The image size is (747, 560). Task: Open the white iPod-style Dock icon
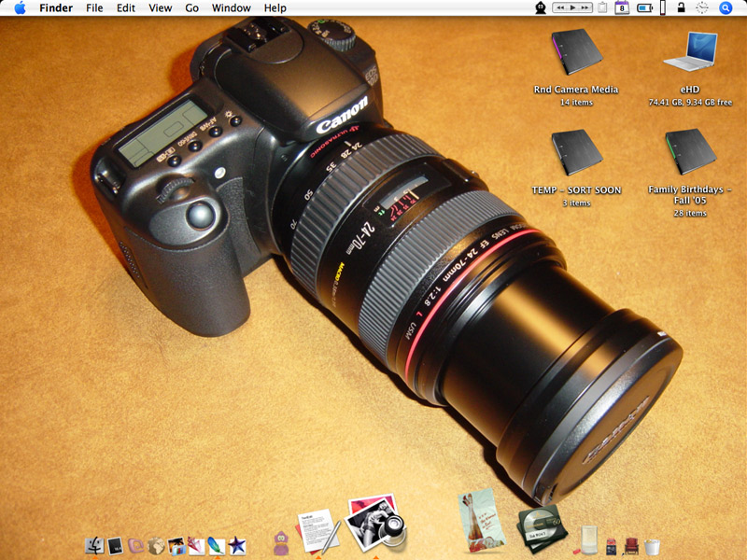(588, 541)
